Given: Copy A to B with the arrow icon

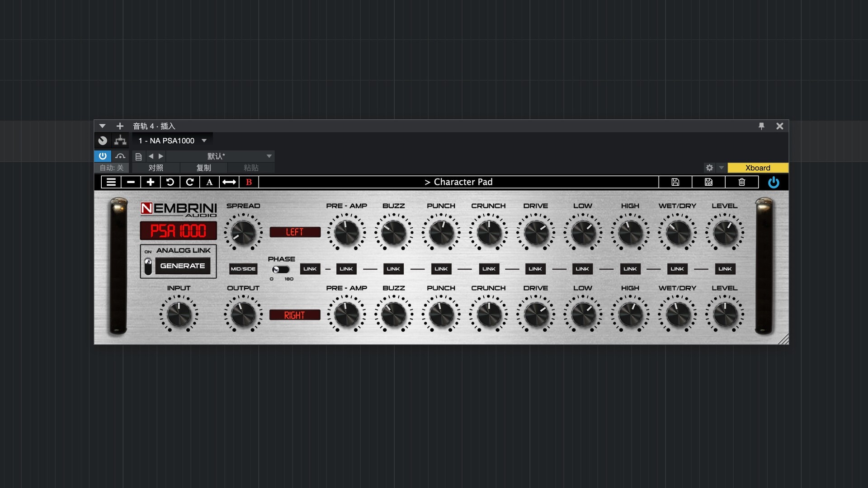Looking at the screenshot, I should point(229,182).
